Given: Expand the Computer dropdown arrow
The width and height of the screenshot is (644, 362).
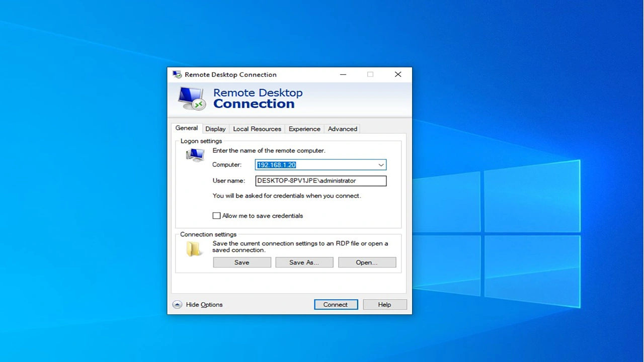Looking at the screenshot, I should [381, 165].
